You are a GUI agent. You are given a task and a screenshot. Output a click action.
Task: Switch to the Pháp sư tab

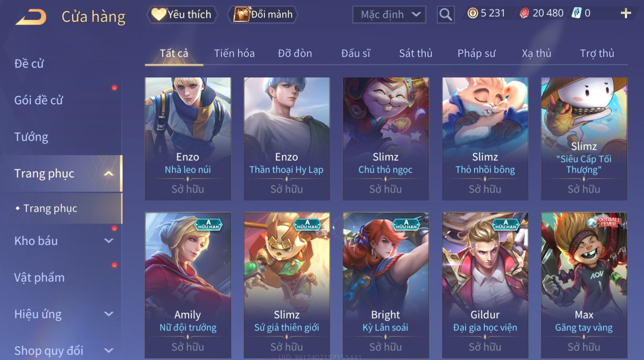[x=476, y=53]
